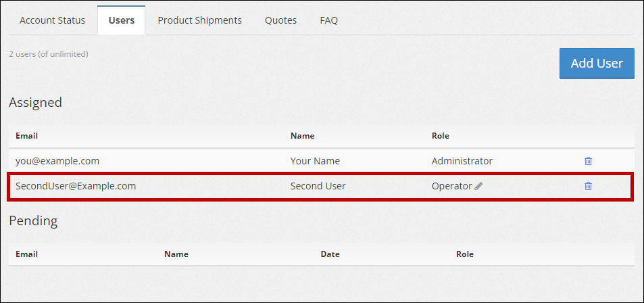This screenshot has height=303, width=644.
Task: Click Role column header in Assigned table
Action: tap(441, 136)
